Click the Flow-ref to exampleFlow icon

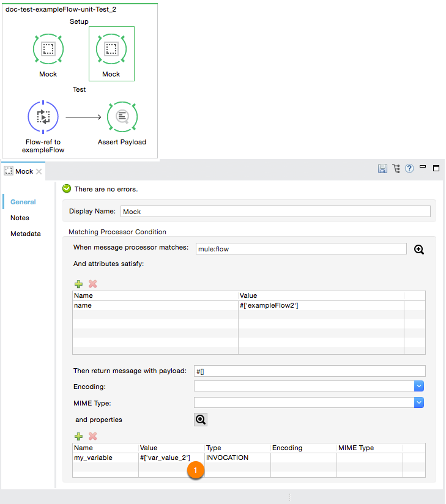click(x=43, y=117)
